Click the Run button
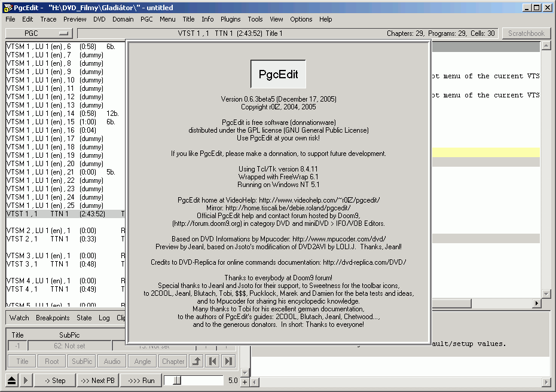 pos(141,380)
